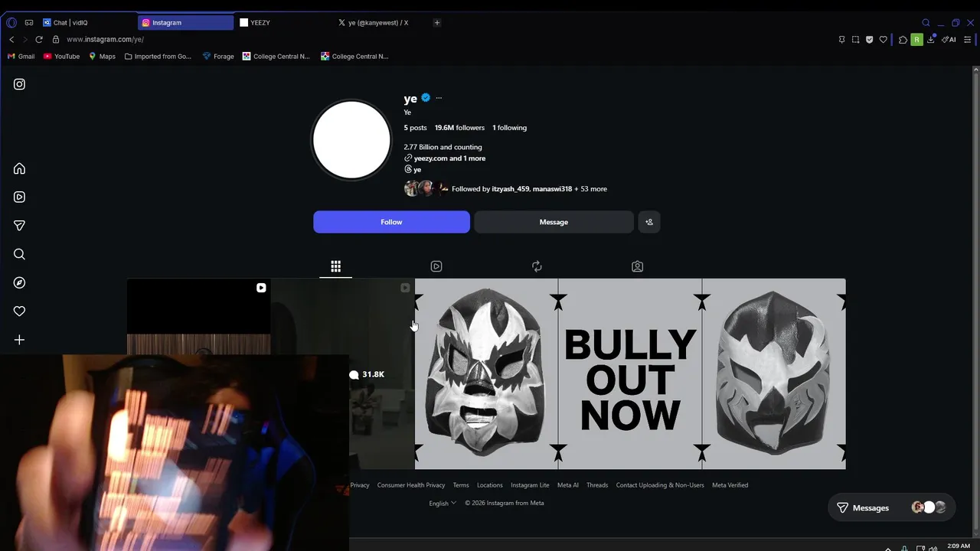Screen dimensions: 980x551
Task: Expand the Imported from Google bookmarks folder
Action: click(158, 56)
